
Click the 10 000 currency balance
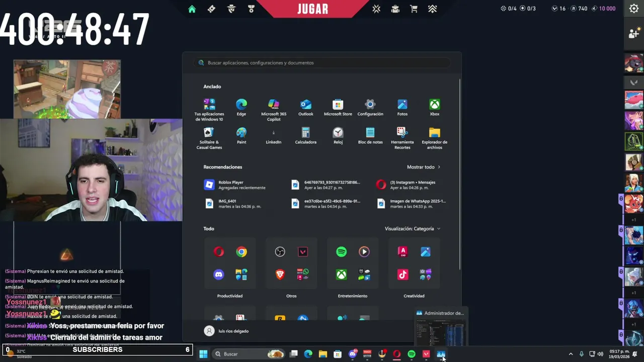click(602, 9)
